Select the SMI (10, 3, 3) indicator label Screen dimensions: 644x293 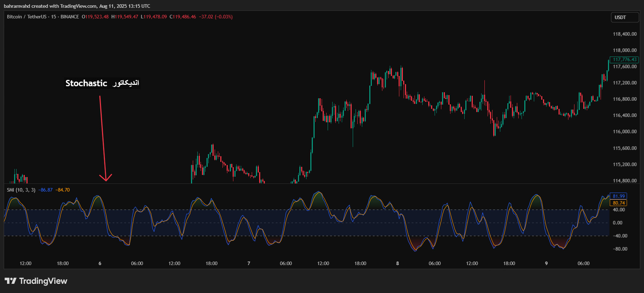[x=21, y=190]
